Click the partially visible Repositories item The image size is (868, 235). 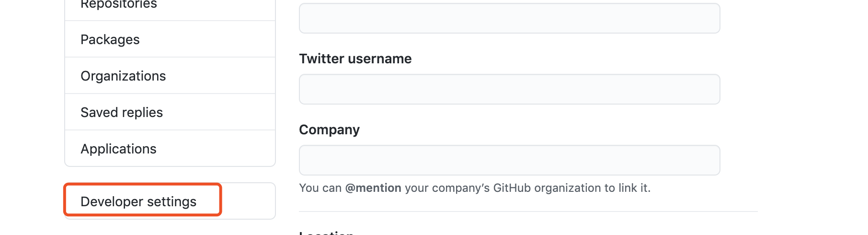119,5
